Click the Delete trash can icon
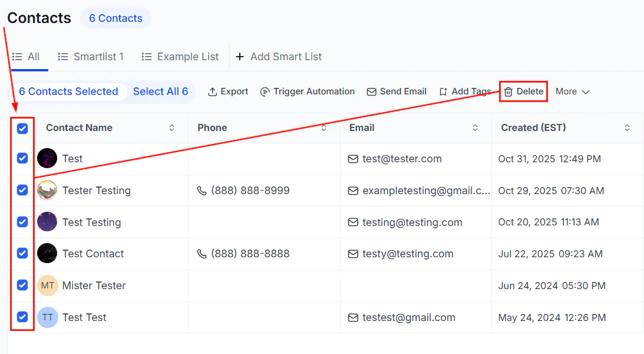 coord(508,91)
